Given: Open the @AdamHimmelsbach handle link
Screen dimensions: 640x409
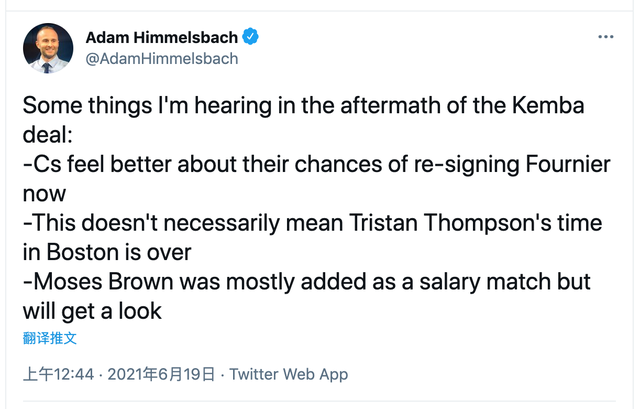Looking at the screenshot, I should (162, 59).
